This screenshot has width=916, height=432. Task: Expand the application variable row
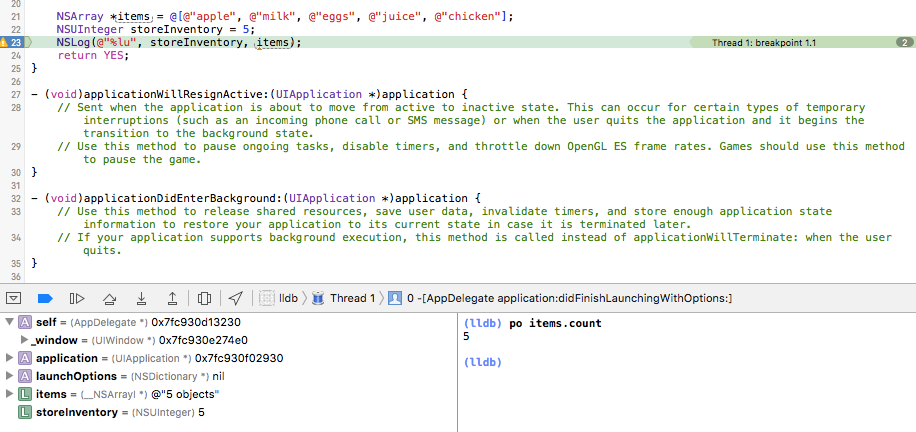pos(9,358)
